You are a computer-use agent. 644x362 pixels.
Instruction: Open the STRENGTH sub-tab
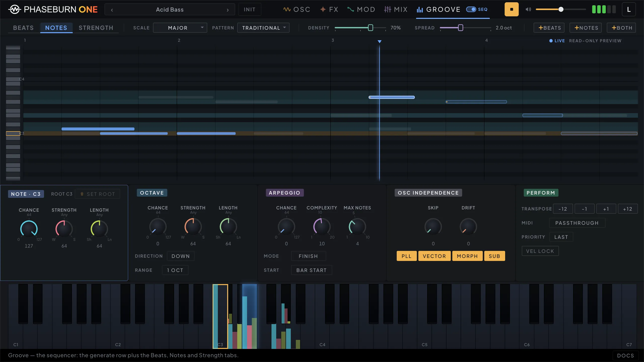[96, 28]
